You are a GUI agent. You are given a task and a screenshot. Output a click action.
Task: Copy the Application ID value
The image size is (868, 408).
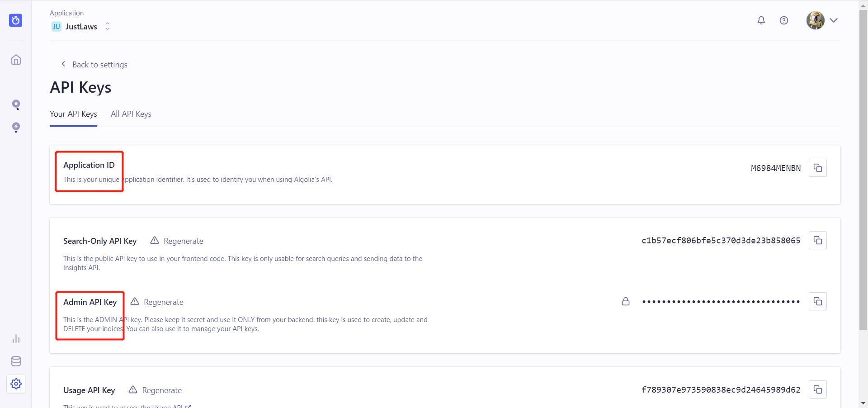point(817,168)
